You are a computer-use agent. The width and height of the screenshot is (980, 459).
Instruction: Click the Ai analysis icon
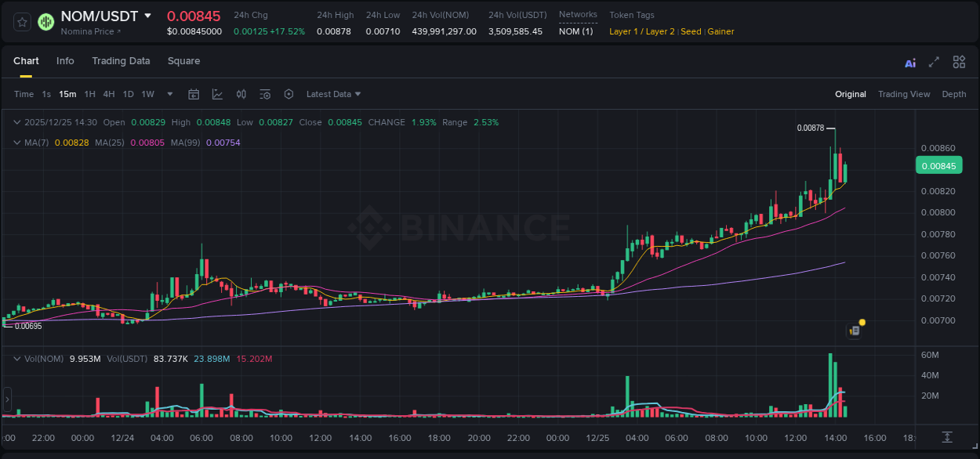(x=909, y=61)
